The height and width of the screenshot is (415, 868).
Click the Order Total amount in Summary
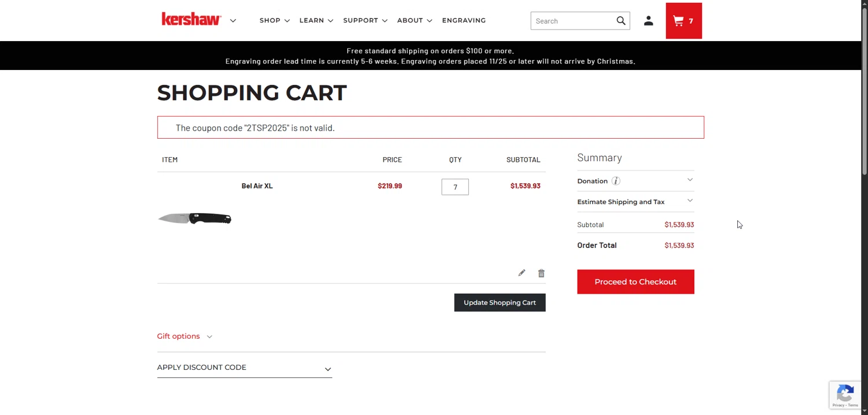(x=679, y=245)
